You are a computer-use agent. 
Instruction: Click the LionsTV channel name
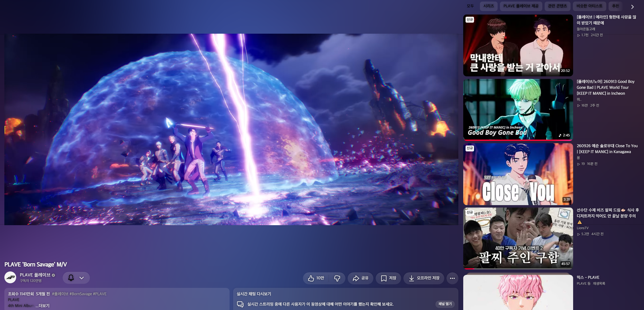pyautogui.click(x=583, y=228)
